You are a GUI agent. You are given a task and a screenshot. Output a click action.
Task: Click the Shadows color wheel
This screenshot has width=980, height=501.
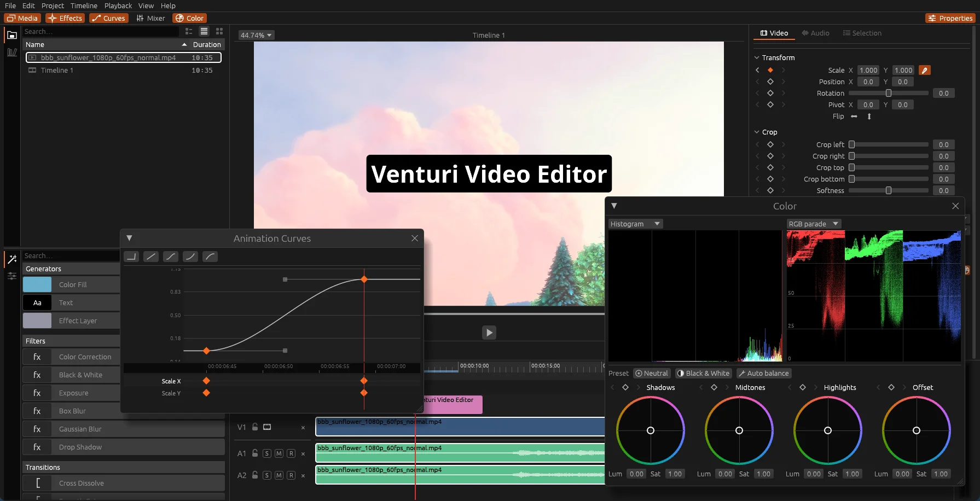651,430
